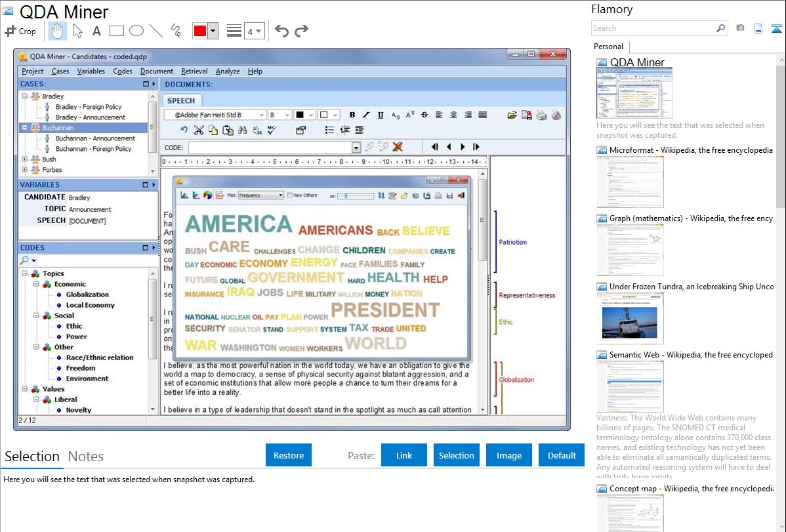
Task: Pick the ellipse drawing tool
Action: [136, 31]
